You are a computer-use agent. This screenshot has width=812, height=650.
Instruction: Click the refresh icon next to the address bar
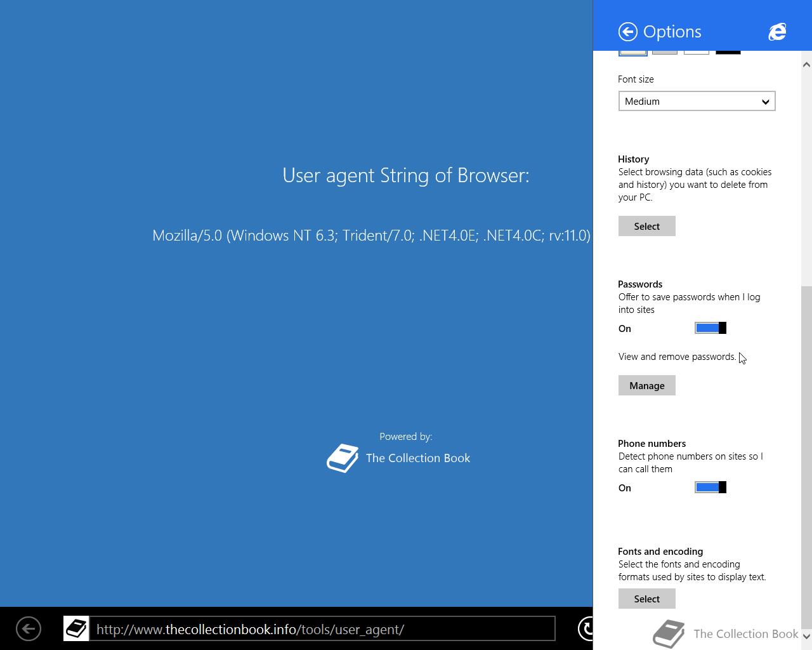[x=586, y=628]
